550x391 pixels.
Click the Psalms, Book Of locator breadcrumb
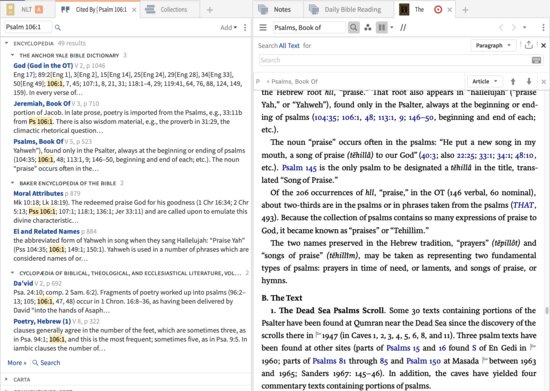(295, 81)
